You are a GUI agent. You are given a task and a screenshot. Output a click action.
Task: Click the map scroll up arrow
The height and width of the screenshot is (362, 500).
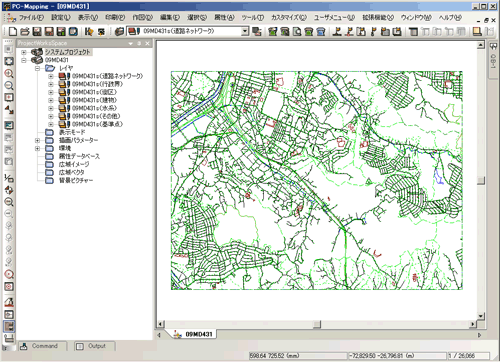(x=481, y=45)
